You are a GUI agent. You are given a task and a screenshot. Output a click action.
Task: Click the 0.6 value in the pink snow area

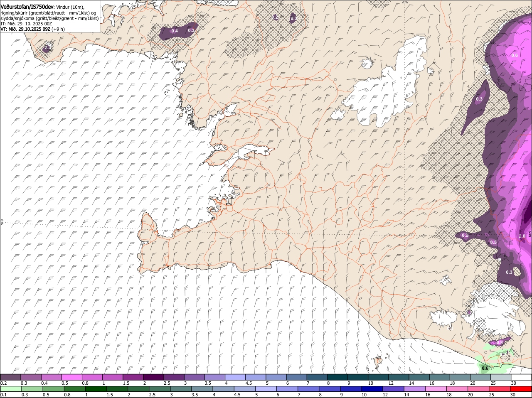click(x=515, y=55)
